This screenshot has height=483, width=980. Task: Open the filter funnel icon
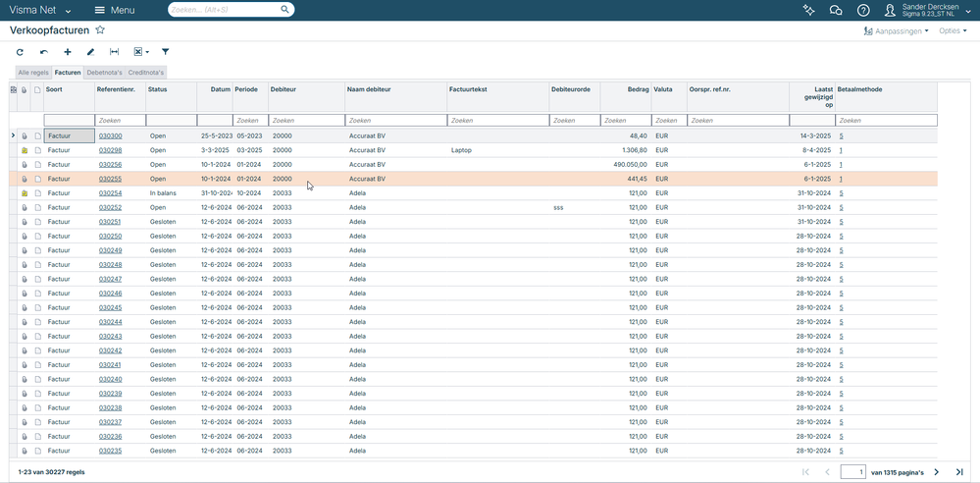[165, 52]
